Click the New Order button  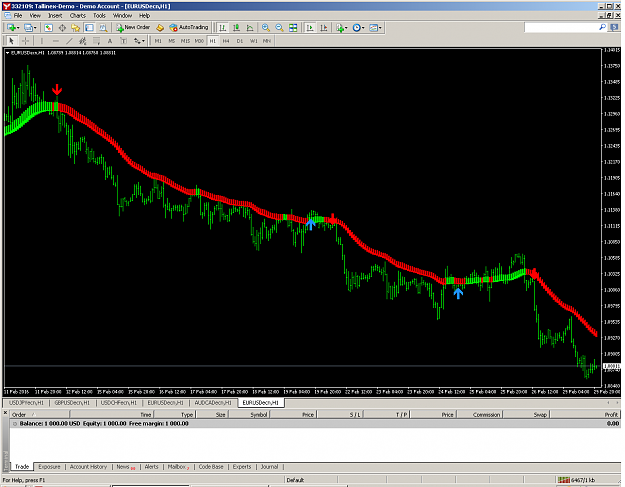coord(133,27)
